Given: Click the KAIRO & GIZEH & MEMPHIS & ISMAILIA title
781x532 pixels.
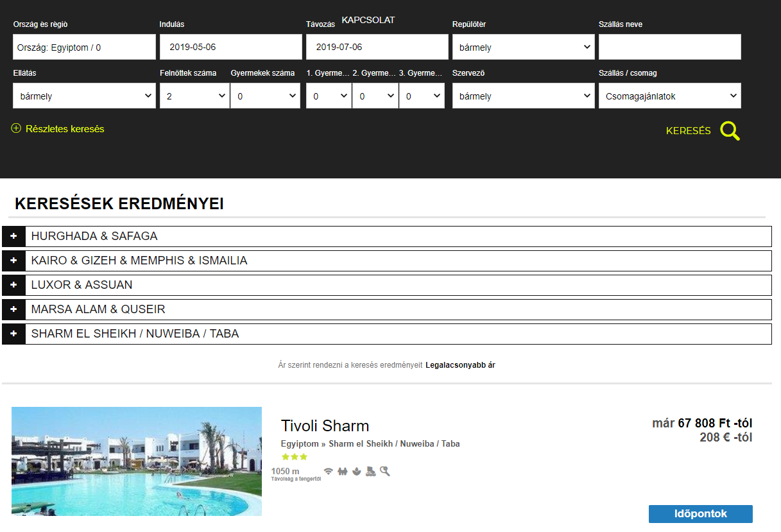Looking at the screenshot, I should [x=139, y=261].
